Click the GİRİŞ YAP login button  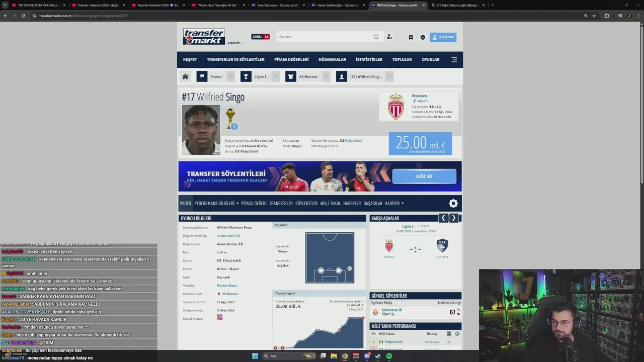(x=443, y=37)
